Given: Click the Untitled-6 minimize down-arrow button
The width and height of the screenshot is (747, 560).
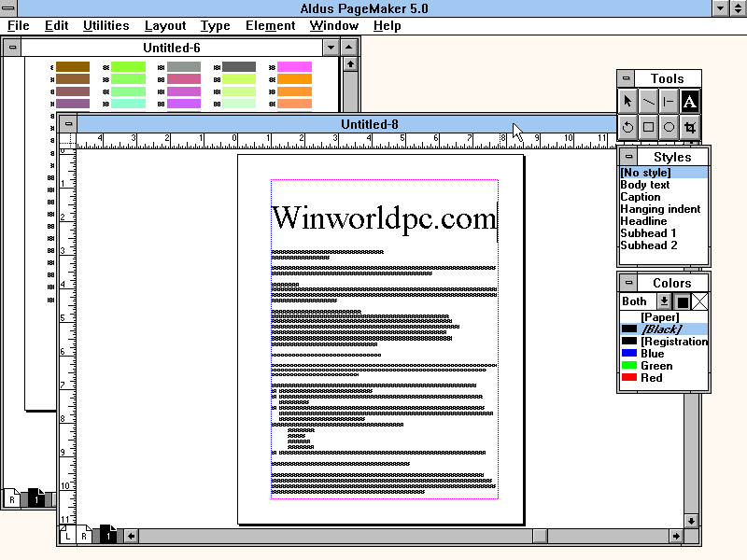Looking at the screenshot, I should tap(331, 48).
